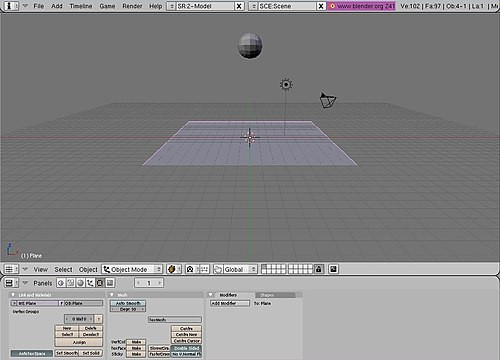
Task: Select the Editing context buttons
Action: click(x=99, y=283)
